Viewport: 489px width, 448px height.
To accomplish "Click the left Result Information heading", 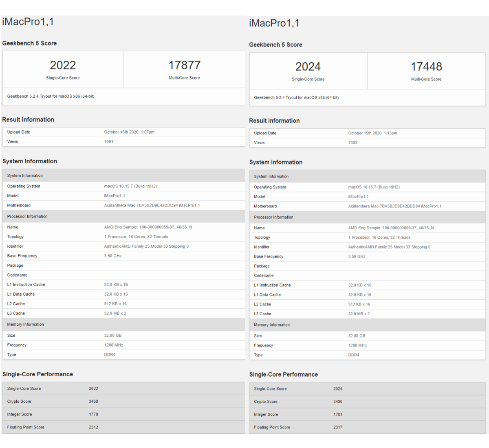I will (28, 119).
